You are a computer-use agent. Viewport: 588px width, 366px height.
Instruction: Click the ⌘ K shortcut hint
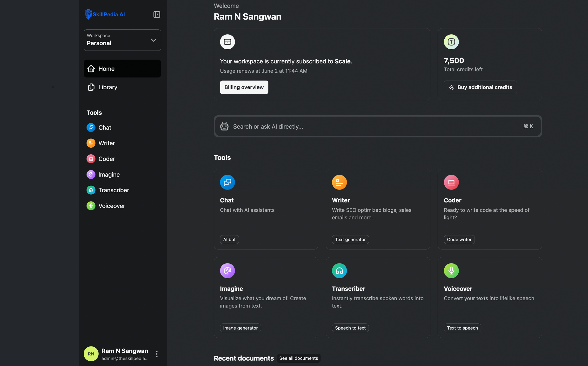(x=528, y=126)
